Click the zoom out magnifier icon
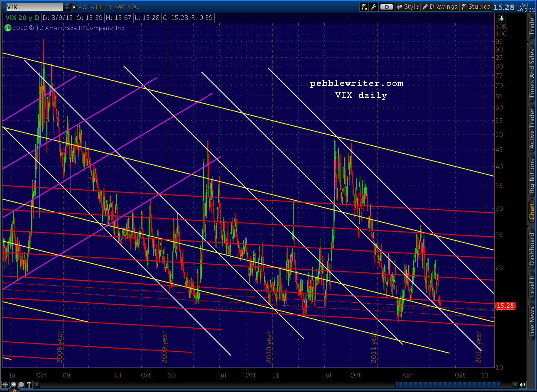537x392 pixels. coord(21,385)
